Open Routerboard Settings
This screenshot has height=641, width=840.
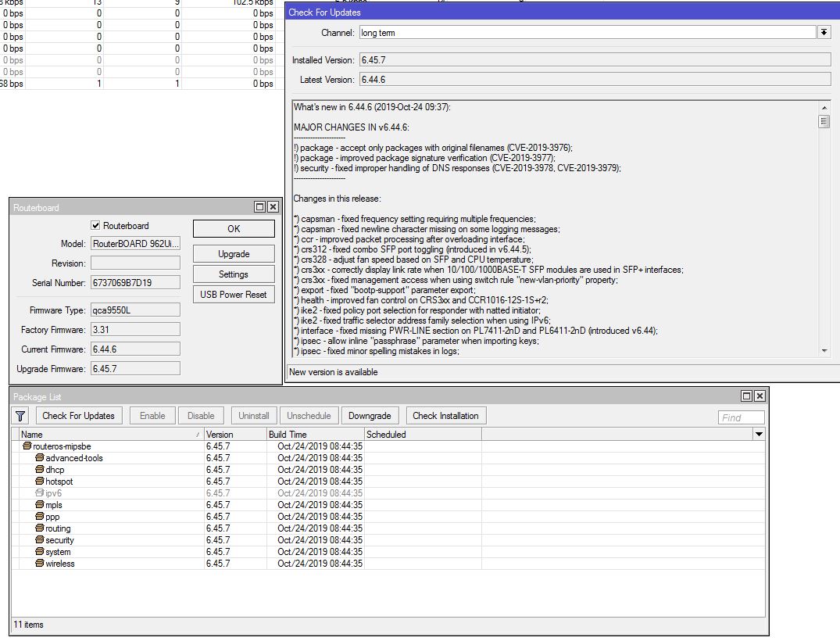(x=234, y=274)
